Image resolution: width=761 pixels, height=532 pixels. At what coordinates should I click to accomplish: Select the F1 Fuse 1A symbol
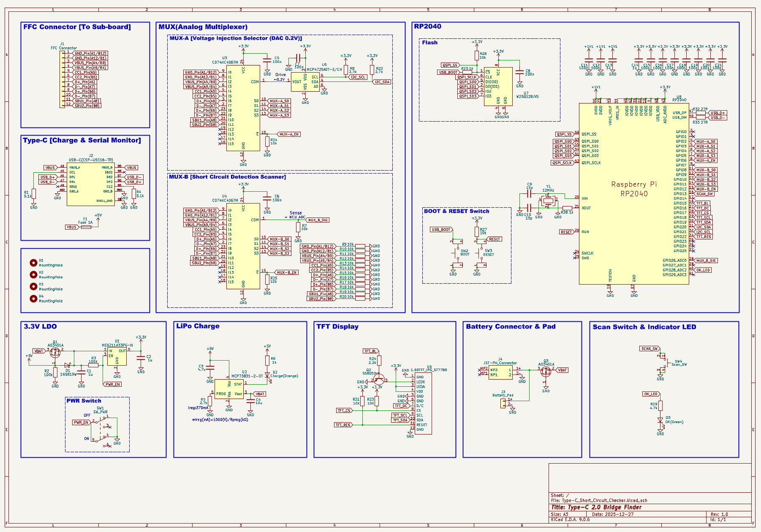coord(86,227)
